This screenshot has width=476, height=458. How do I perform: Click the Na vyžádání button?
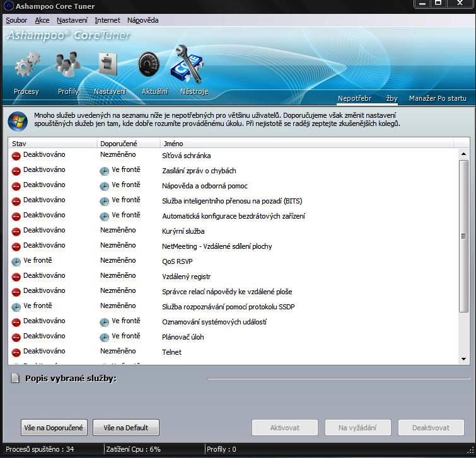point(358,428)
